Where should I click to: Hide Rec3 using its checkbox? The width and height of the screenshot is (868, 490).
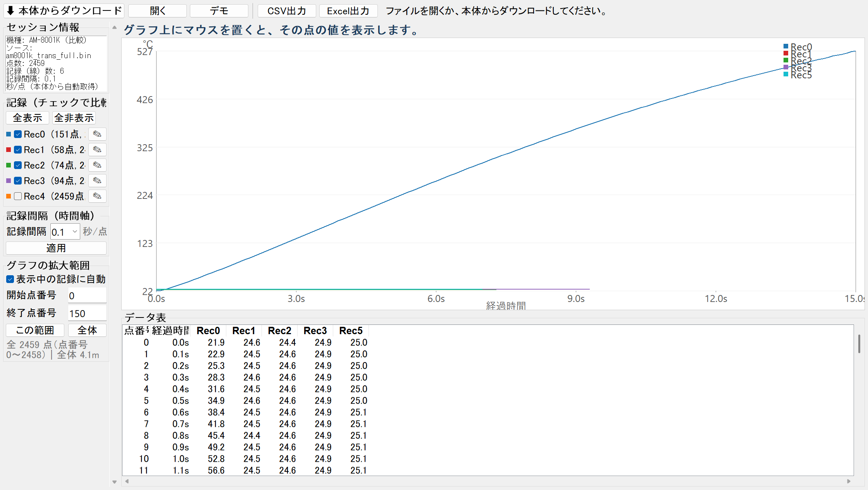[18, 181]
